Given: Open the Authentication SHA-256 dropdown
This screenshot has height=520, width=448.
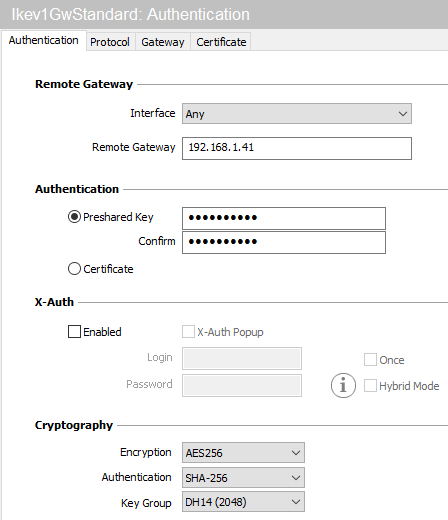Looking at the screenshot, I should pos(243,478).
